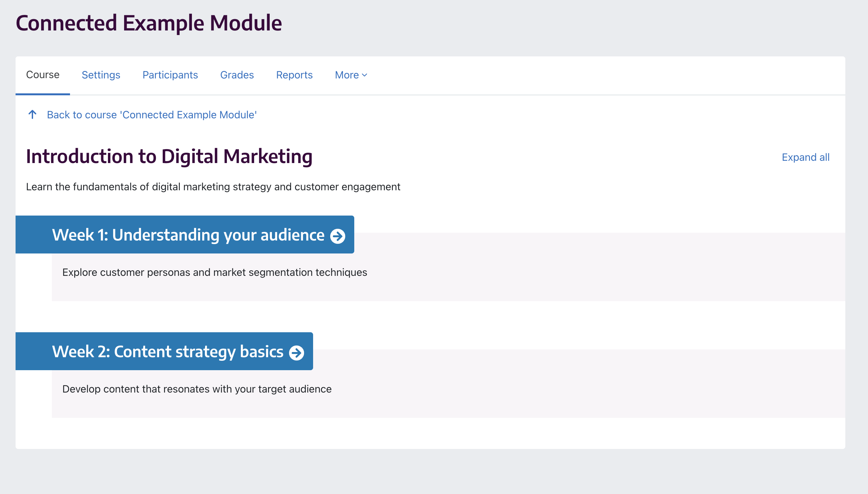This screenshot has height=494, width=868.
Task: Click the chevron next to More
Action: coord(364,75)
